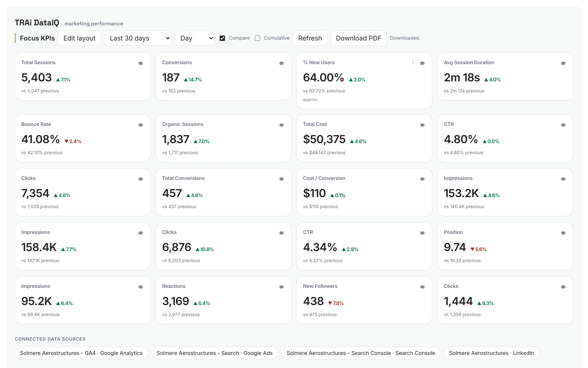
Task: Open data source icon on CTR 4.34% card
Action: click(x=423, y=233)
